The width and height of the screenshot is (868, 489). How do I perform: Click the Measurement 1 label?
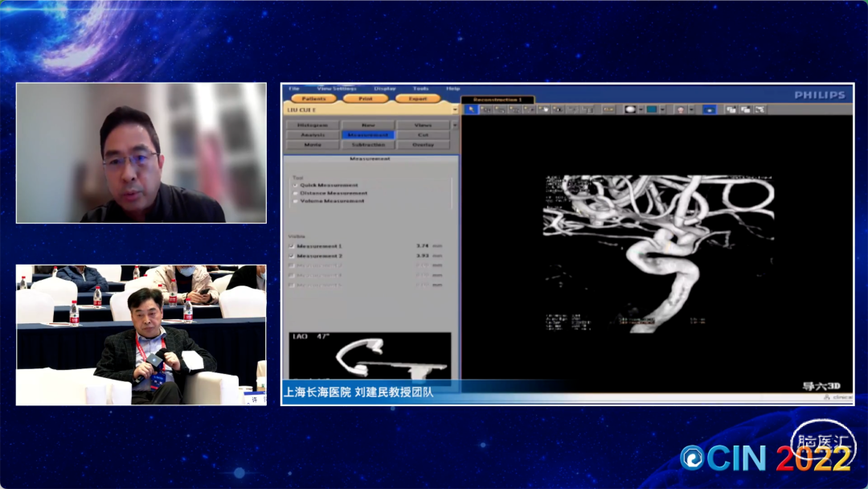pos(319,246)
